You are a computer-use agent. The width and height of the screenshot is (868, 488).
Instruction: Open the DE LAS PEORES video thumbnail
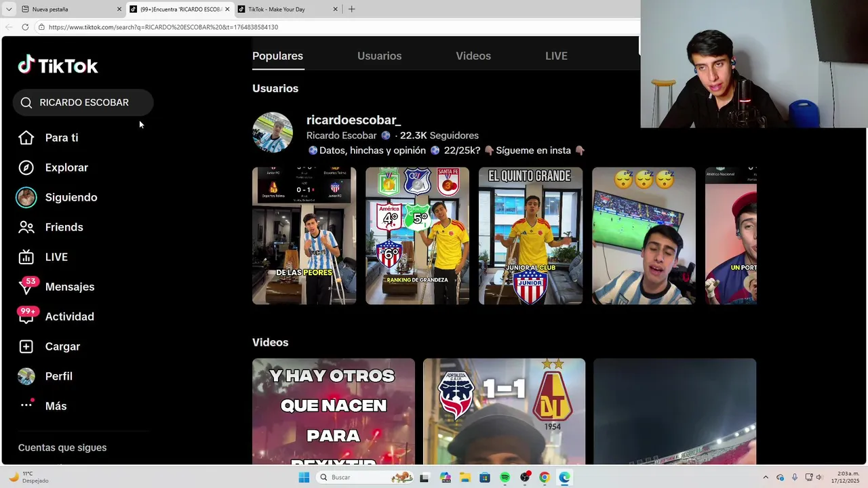click(x=304, y=236)
